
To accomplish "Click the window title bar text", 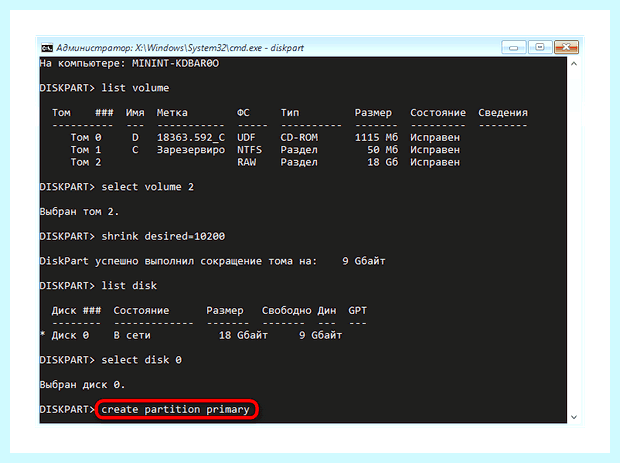I will [x=180, y=48].
